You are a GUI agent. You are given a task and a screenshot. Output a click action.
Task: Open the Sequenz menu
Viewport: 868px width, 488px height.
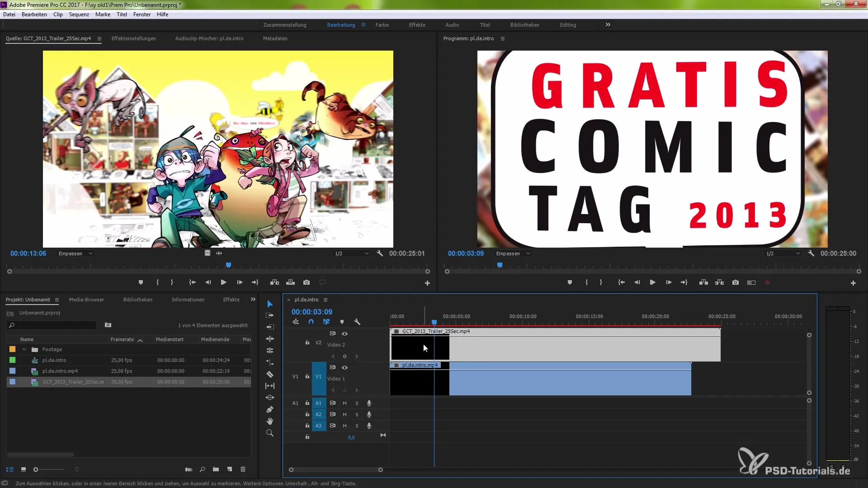79,14
